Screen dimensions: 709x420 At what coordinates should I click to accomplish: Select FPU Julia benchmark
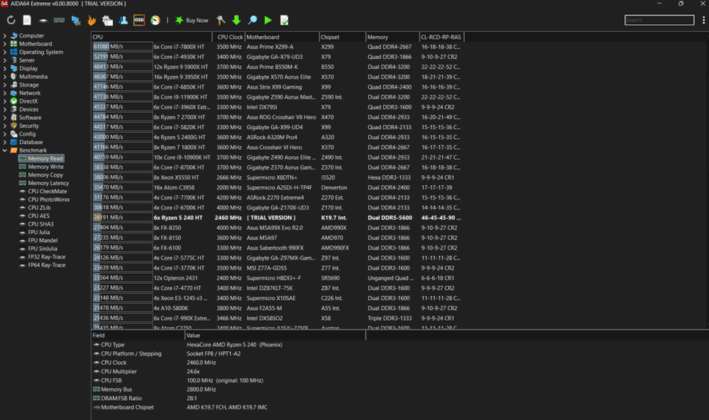click(39, 232)
